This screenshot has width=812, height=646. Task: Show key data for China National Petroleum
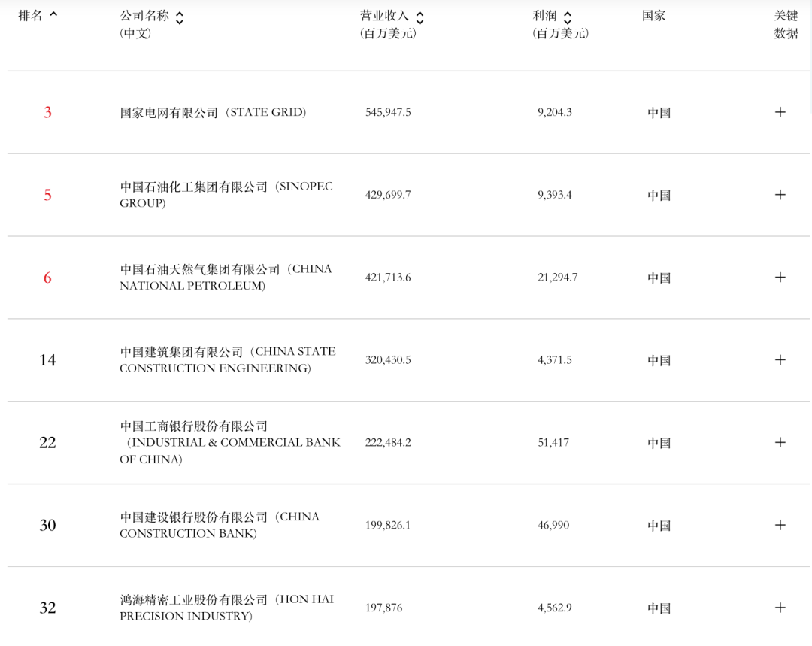tap(780, 278)
